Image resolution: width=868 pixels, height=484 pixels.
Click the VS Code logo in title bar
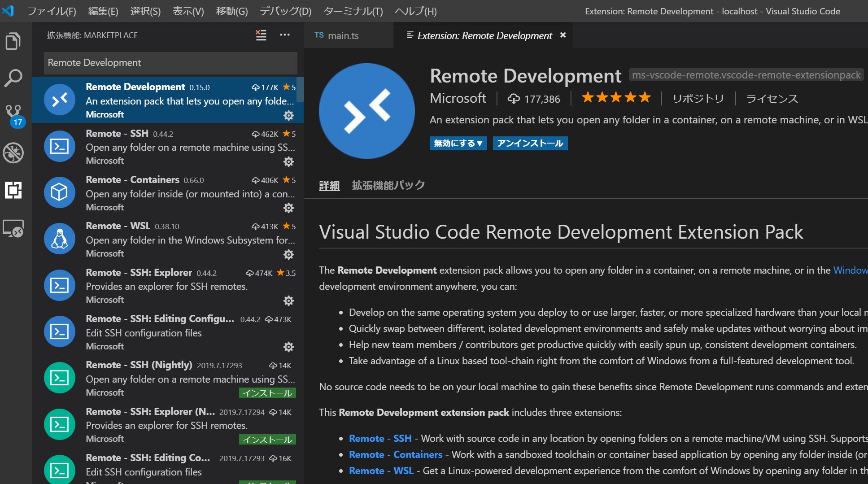8,10
